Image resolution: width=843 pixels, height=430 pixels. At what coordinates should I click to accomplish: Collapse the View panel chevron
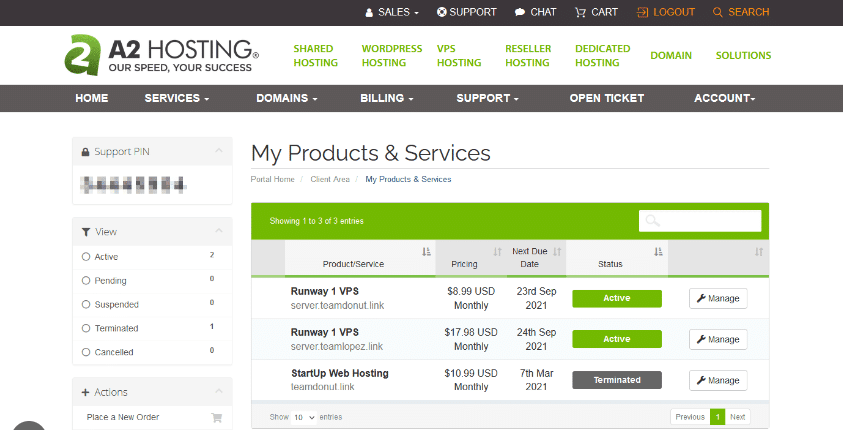(219, 231)
